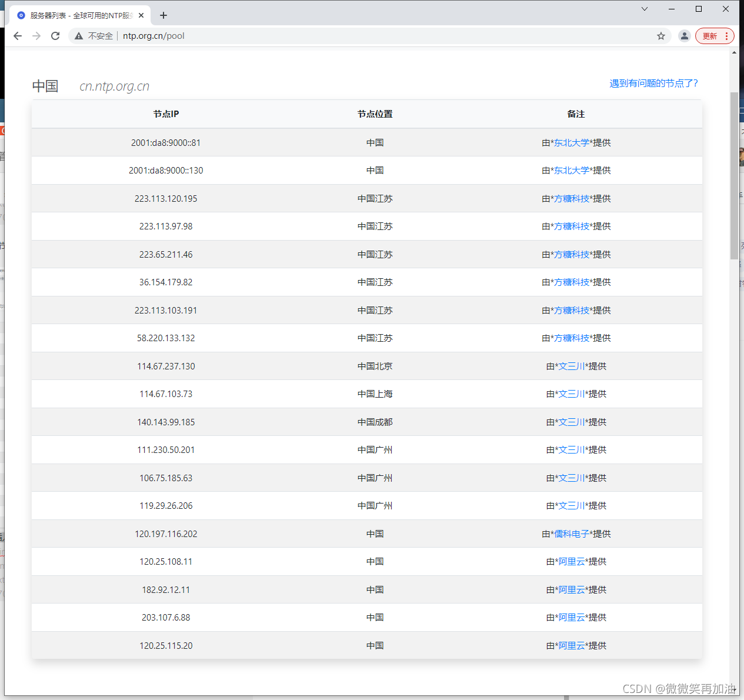Open 方糖科技 link in 58.220.133.132 row
744x700 pixels.
[572, 338]
